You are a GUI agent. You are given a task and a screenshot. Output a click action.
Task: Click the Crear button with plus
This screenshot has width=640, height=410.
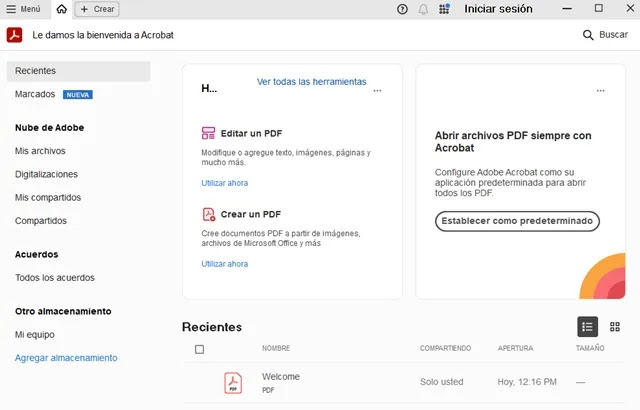(97, 9)
